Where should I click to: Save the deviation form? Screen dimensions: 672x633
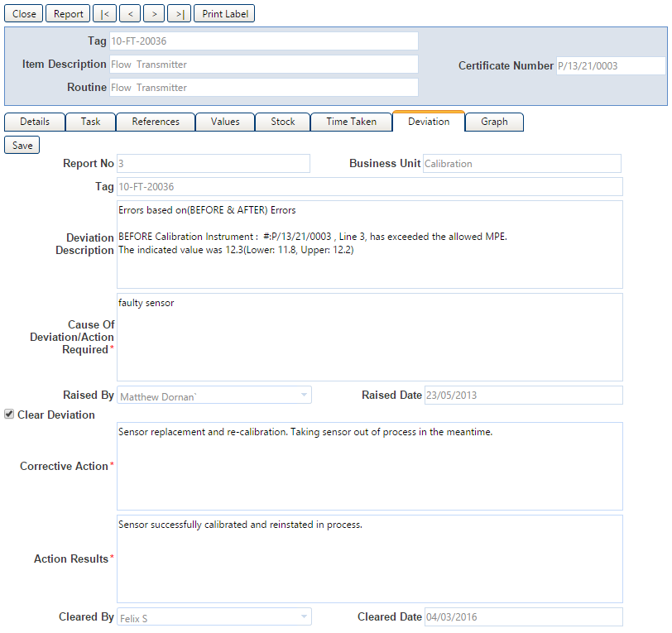click(22, 146)
